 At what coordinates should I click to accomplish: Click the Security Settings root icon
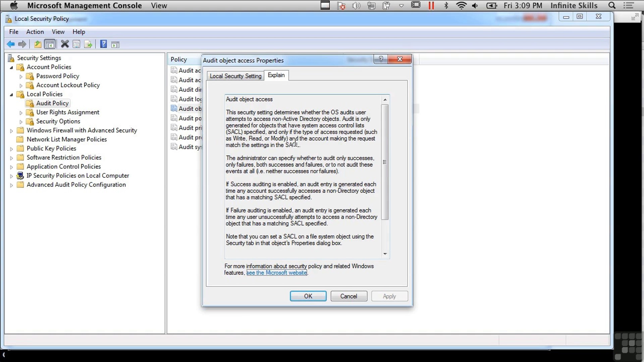pyautogui.click(x=11, y=58)
